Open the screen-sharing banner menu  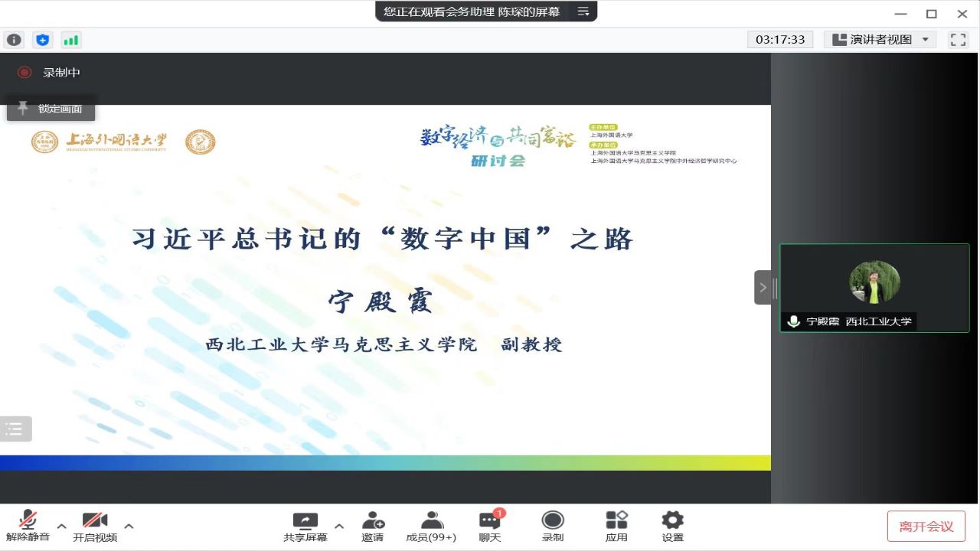click(x=583, y=11)
